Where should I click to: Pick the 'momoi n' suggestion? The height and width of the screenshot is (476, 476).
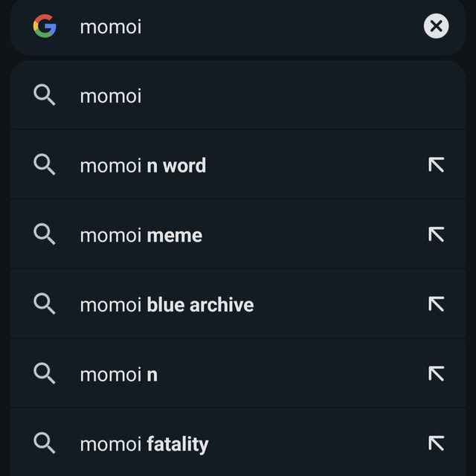[x=238, y=373]
